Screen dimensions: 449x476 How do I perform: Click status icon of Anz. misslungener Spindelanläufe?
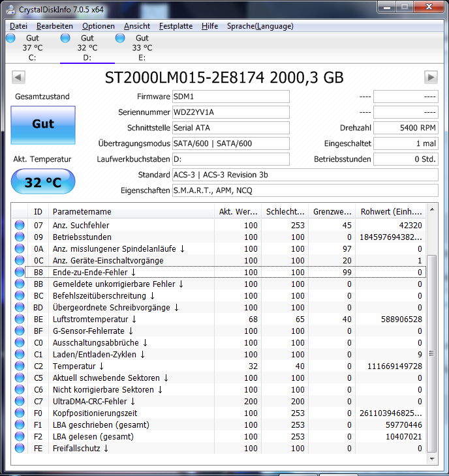(x=20, y=248)
